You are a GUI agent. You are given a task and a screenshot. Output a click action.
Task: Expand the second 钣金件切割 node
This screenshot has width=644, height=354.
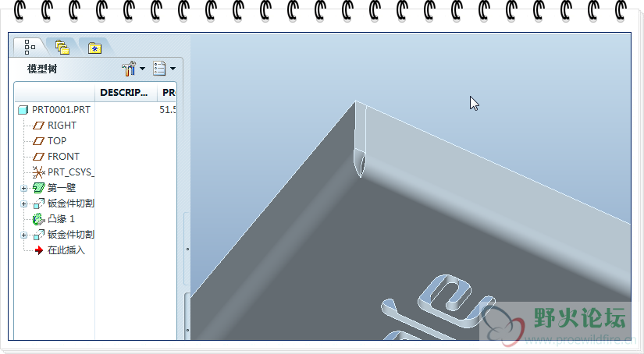coord(24,235)
